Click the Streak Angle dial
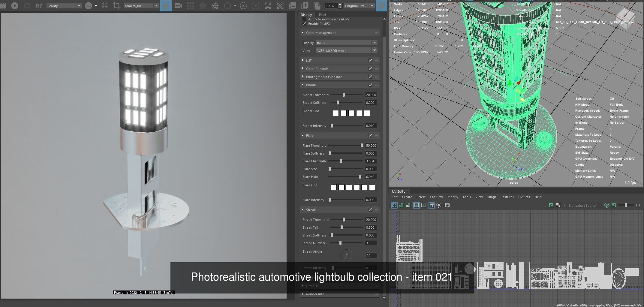 click(346, 255)
